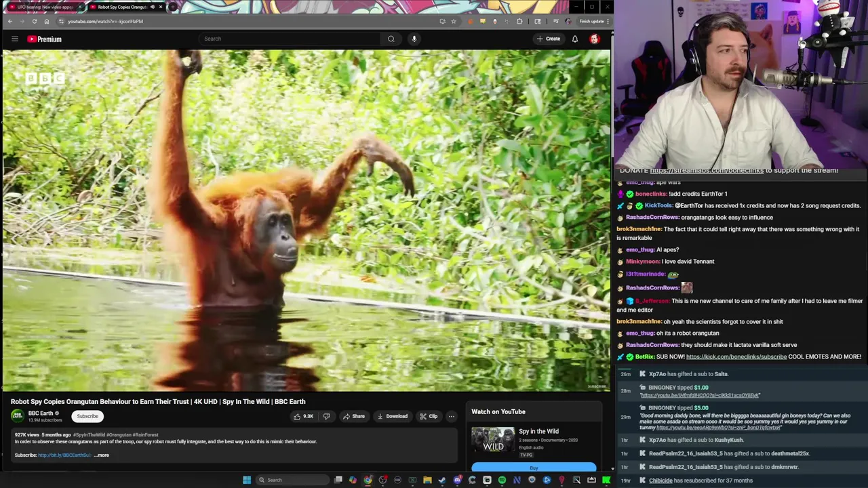Screen dimensions: 868x488
Task: Subscribe to BBC Earth channel
Action: pos(87,416)
